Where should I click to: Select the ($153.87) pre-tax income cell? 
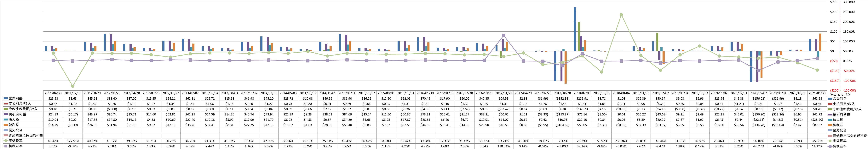tap(562, 114)
